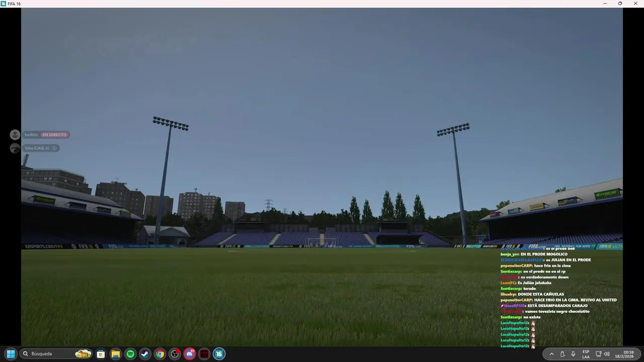Image resolution: width=644 pixels, height=362 pixels.
Task: Minimize the FIFA 16 window
Action: click(605, 4)
